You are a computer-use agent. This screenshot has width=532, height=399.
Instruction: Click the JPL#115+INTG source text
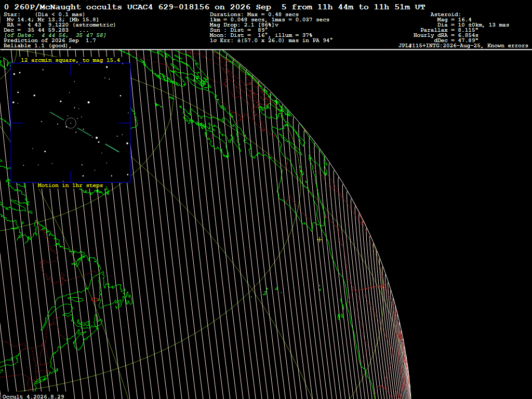pos(463,46)
